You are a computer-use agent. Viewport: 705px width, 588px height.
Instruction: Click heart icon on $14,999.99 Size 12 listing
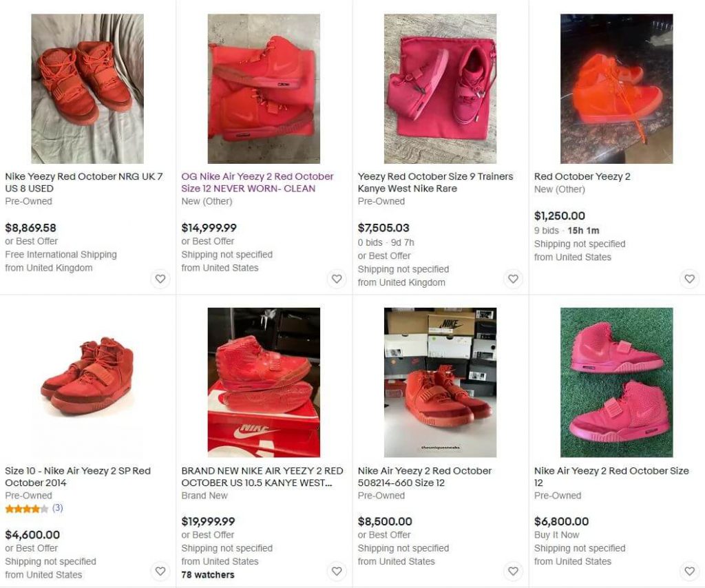coord(337,279)
